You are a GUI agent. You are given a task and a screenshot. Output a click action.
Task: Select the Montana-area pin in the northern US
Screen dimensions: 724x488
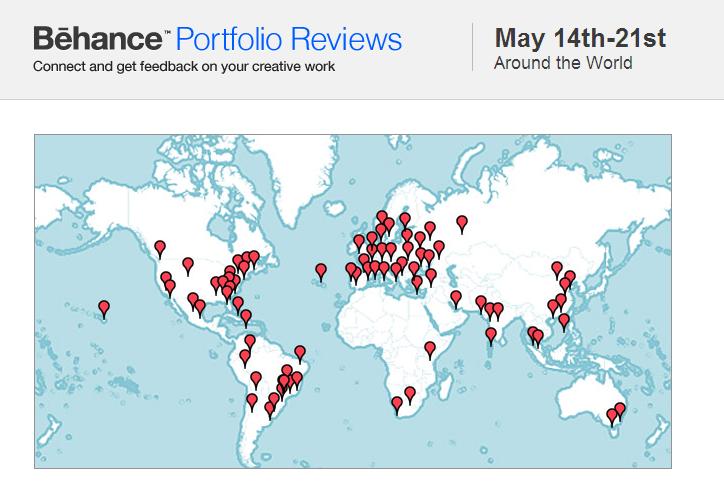click(187, 266)
